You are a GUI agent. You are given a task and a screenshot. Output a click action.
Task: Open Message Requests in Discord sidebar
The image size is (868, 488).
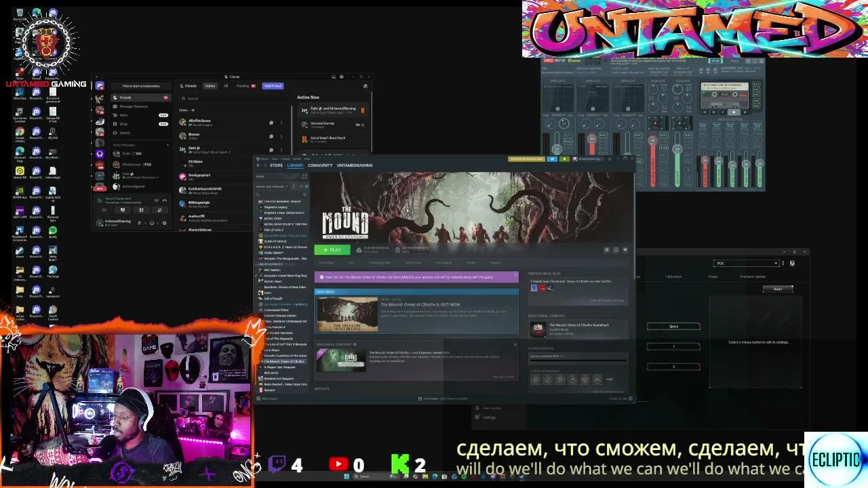click(x=142, y=106)
